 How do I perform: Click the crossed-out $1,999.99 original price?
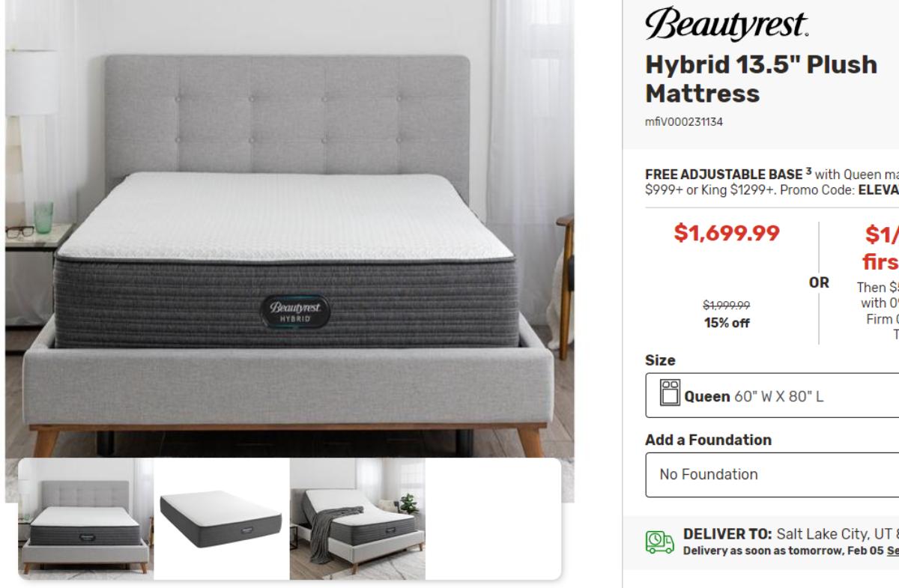coord(727,306)
